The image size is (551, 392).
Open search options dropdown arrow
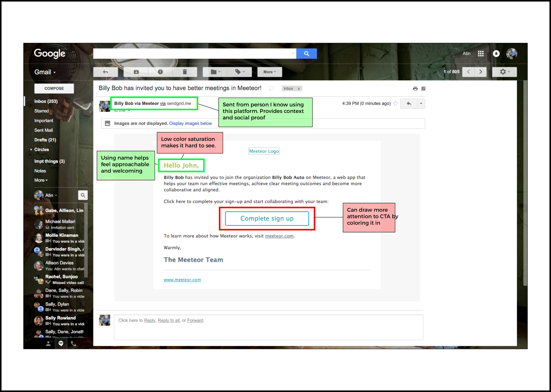pyautogui.click(x=293, y=54)
